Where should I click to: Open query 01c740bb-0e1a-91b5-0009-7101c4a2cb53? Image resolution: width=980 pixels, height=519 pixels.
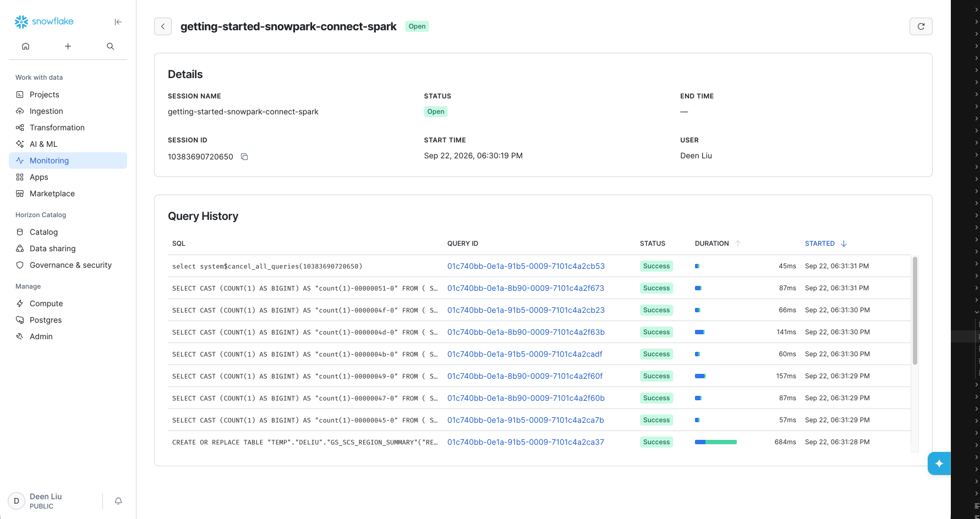coord(526,266)
